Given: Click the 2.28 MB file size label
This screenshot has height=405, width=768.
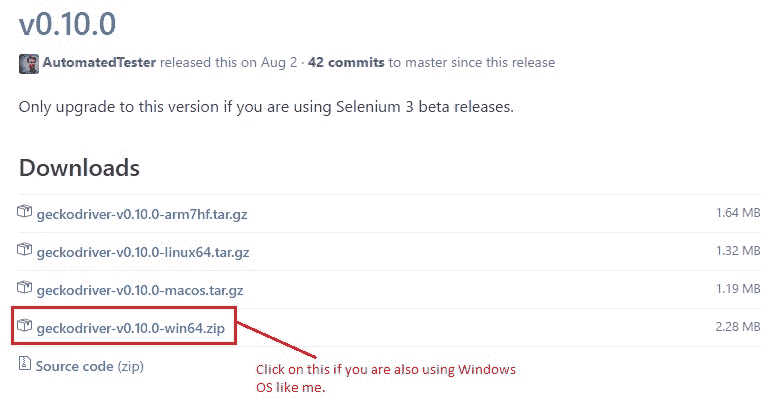Looking at the screenshot, I should [x=738, y=327].
